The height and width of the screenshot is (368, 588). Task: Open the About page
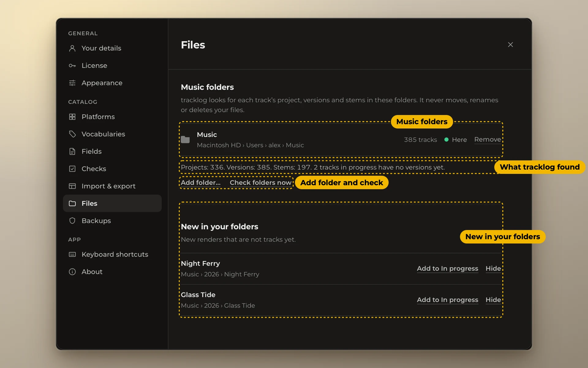pos(112,272)
